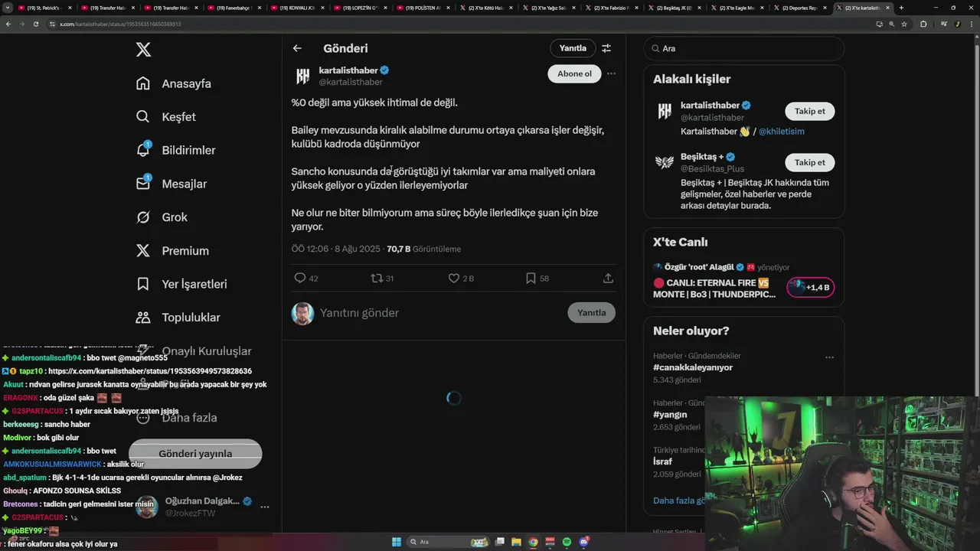
Task: Open the #canakkaleyanıyor trend
Action: pos(693,367)
